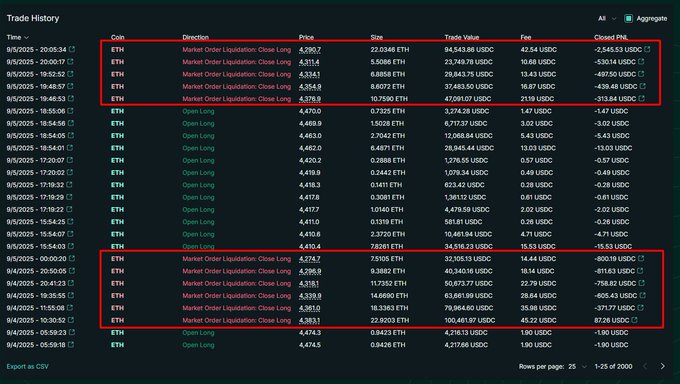Sort by the Time column

tap(17, 37)
